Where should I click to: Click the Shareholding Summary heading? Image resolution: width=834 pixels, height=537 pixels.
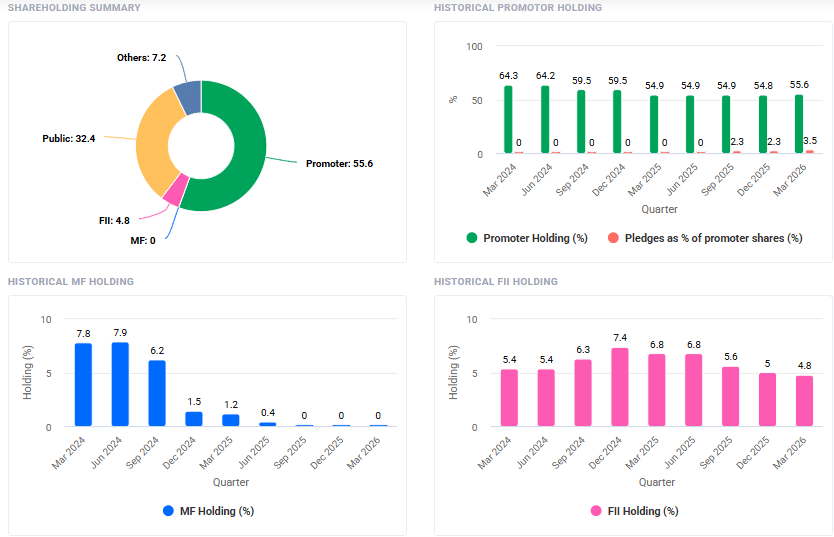point(74,8)
